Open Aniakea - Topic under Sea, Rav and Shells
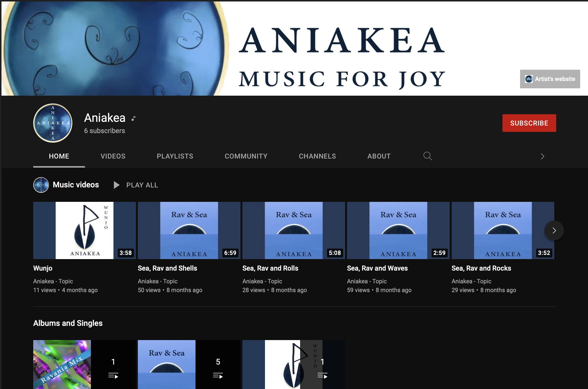The height and width of the screenshot is (389, 588). tap(158, 281)
